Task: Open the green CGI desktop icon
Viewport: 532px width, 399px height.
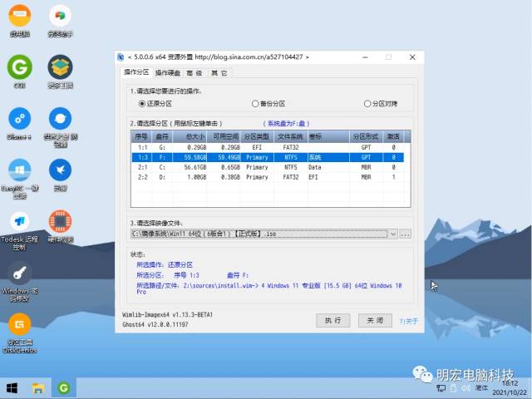Action: (20, 71)
